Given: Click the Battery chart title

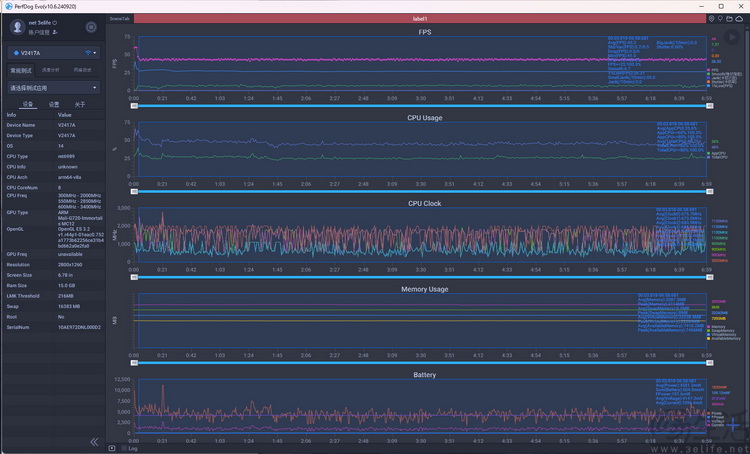Looking at the screenshot, I should [x=425, y=375].
